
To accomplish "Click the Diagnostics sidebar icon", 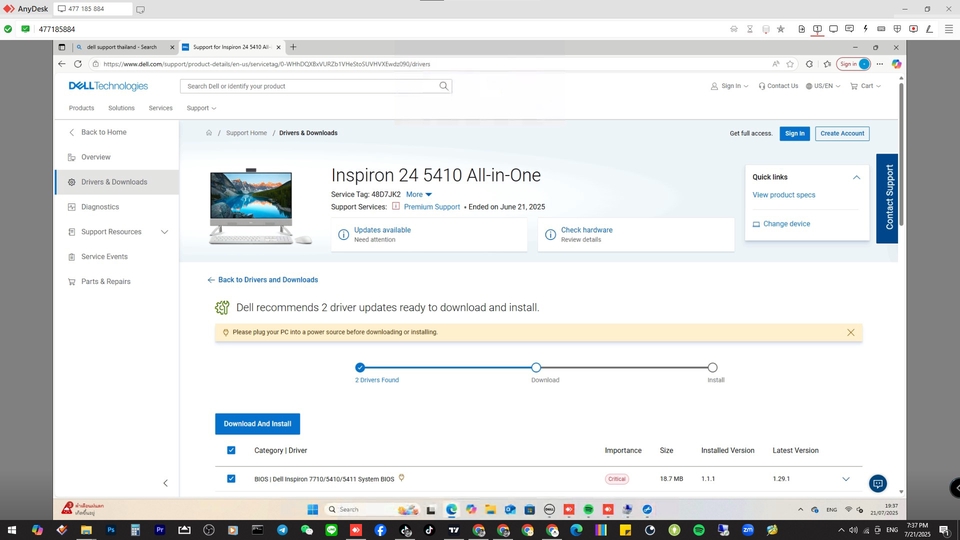I will point(72,207).
